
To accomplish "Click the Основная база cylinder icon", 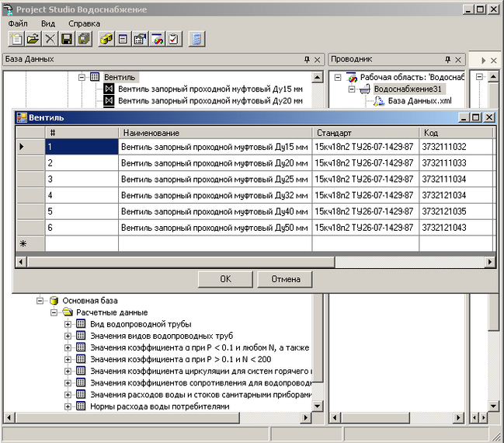I will point(54,301).
